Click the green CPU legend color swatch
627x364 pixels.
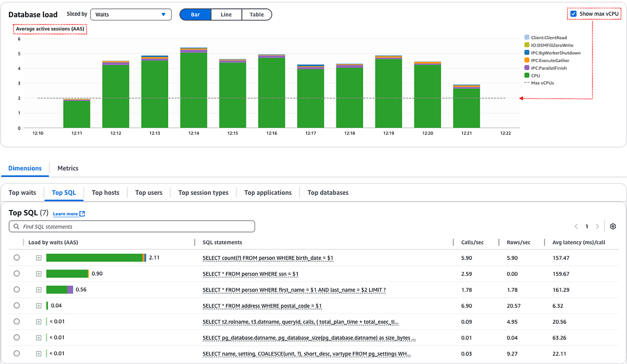[x=526, y=75]
